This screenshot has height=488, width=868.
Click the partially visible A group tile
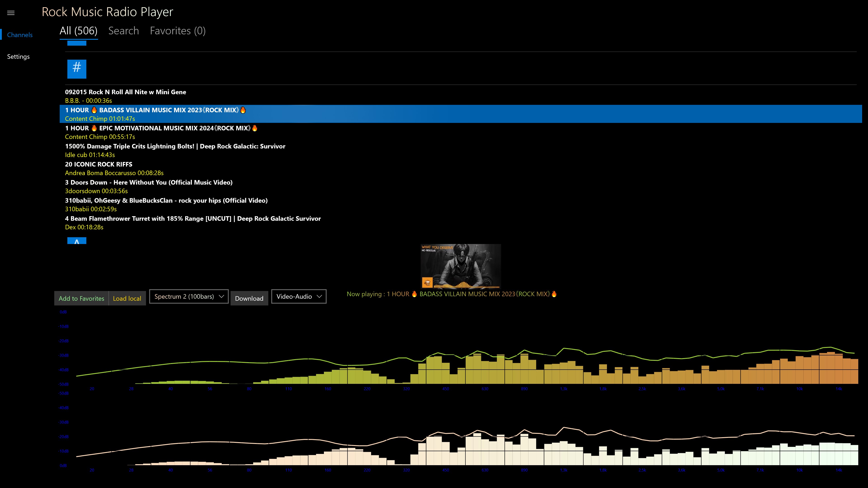[76, 241]
